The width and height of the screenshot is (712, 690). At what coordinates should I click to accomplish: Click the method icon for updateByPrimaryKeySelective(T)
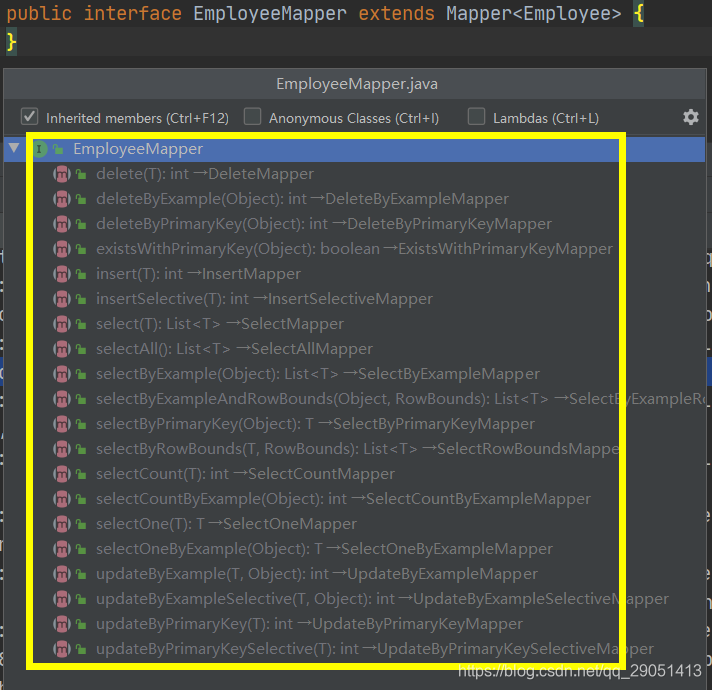62,648
